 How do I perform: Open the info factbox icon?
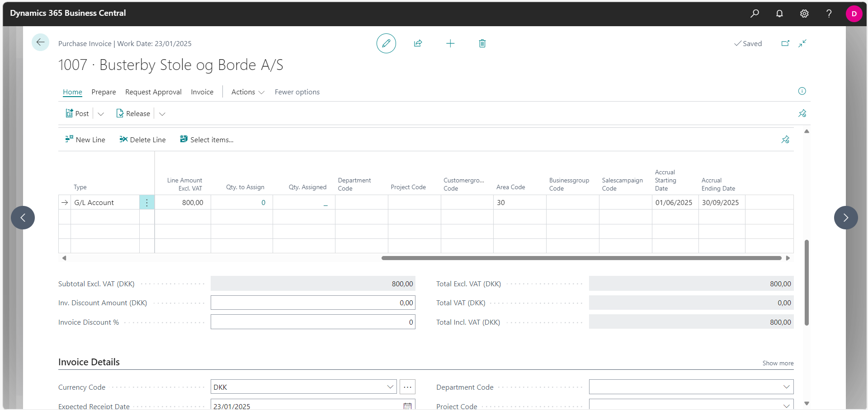[802, 91]
